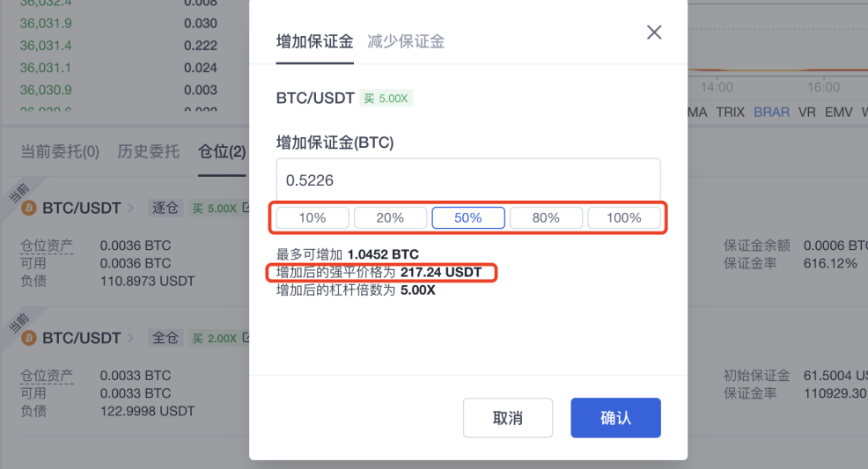Screen dimensions: 868x469
Task: Open edit-leverage icon next to 5.00X position
Action: click(x=246, y=208)
